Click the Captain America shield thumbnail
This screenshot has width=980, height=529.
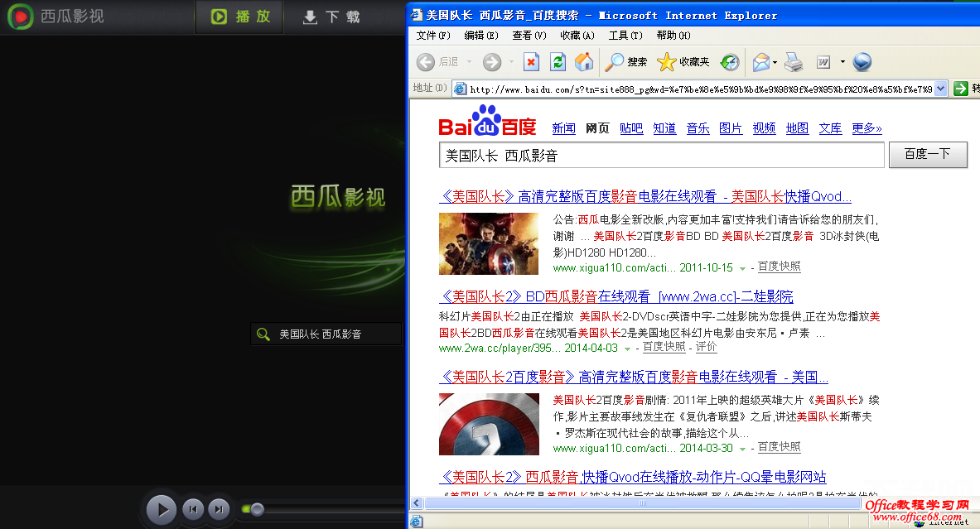point(489,424)
